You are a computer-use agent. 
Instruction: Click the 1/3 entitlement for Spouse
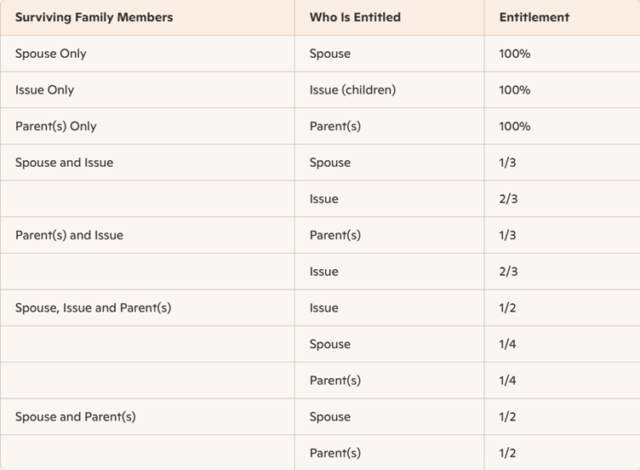[507, 162]
